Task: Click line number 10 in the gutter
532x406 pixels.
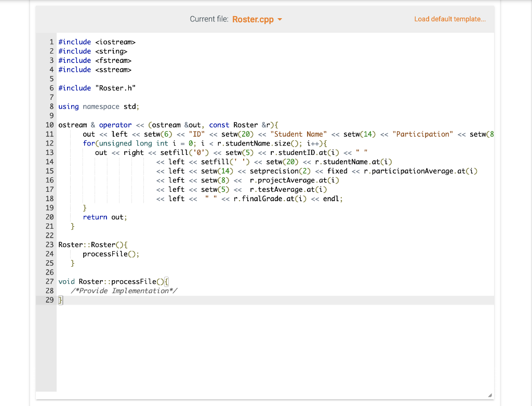Action: [x=49, y=125]
